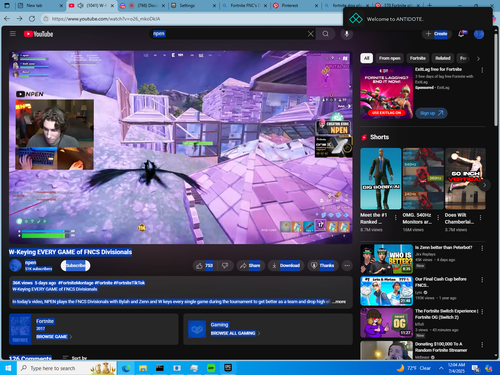Select the From npen filter chip
Image resolution: width=500 pixels, height=375 pixels.
tap(389, 58)
